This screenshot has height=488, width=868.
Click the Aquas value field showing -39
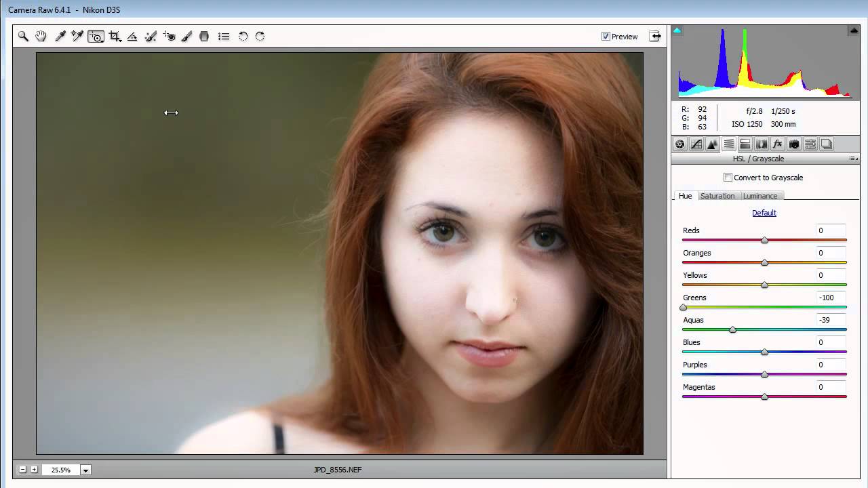(831, 320)
